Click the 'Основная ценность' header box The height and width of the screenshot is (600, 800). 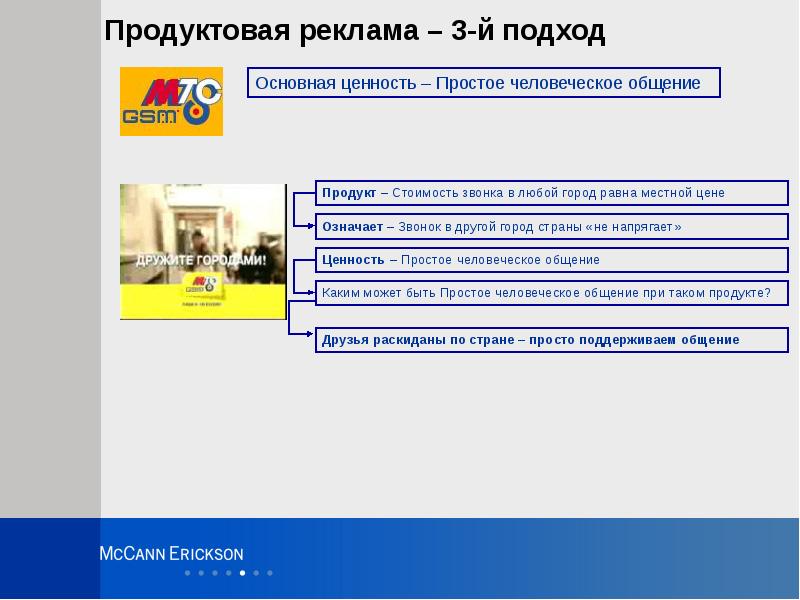(x=483, y=82)
